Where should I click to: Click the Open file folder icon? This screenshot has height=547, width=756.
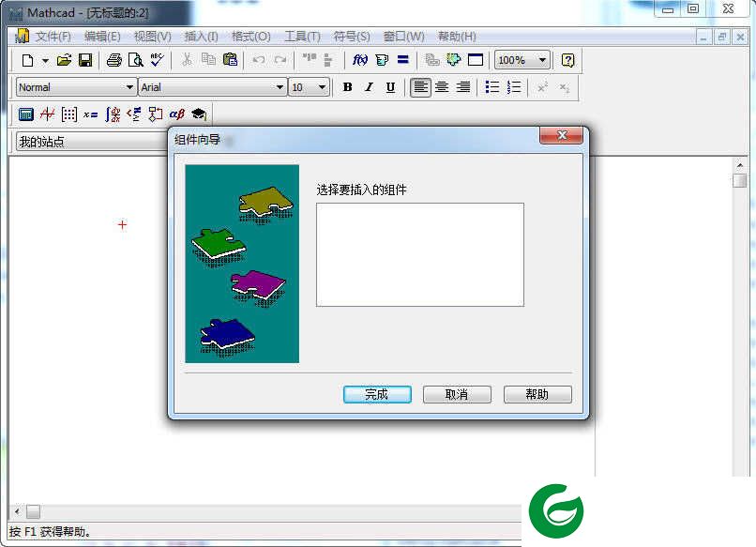tap(64, 60)
